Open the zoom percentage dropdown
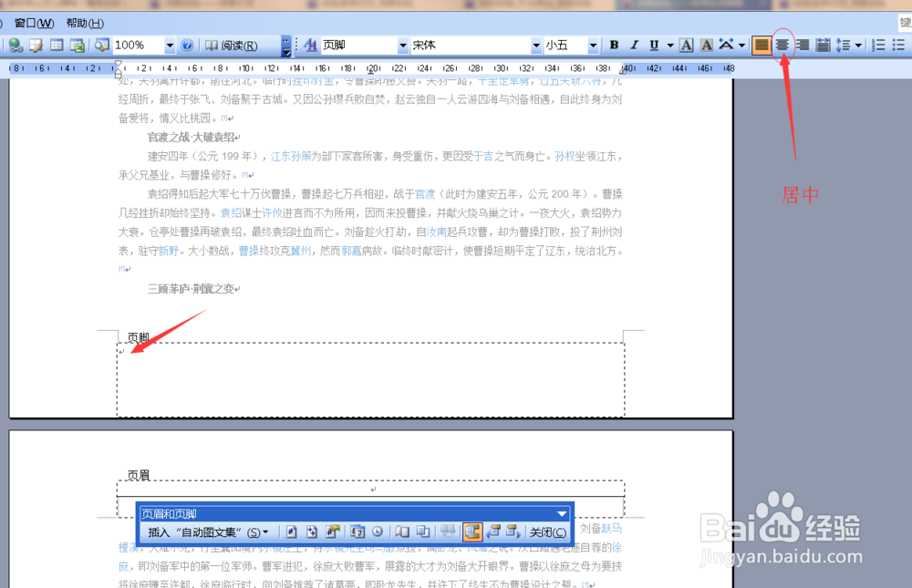This screenshot has height=588, width=912. pos(170,45)
